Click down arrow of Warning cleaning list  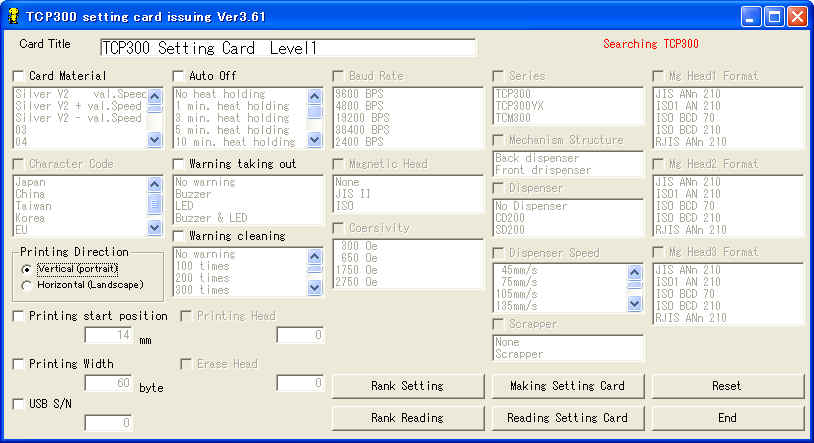click(x=314, y=287)
